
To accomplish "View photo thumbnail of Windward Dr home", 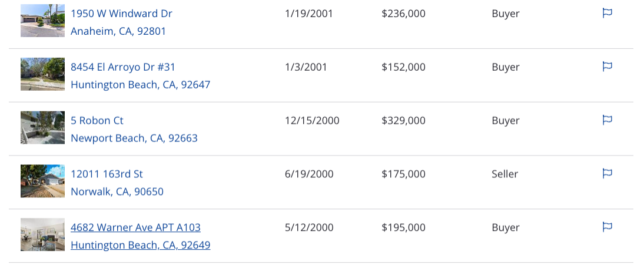I will tap(43, 21).
